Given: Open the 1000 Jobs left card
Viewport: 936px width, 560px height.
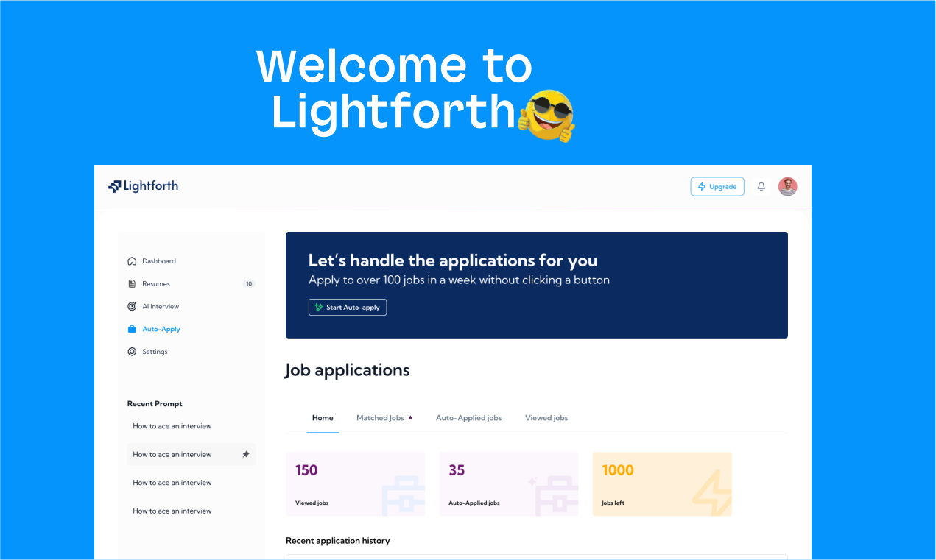Looking at the screenshot, I should pos(662,484).
